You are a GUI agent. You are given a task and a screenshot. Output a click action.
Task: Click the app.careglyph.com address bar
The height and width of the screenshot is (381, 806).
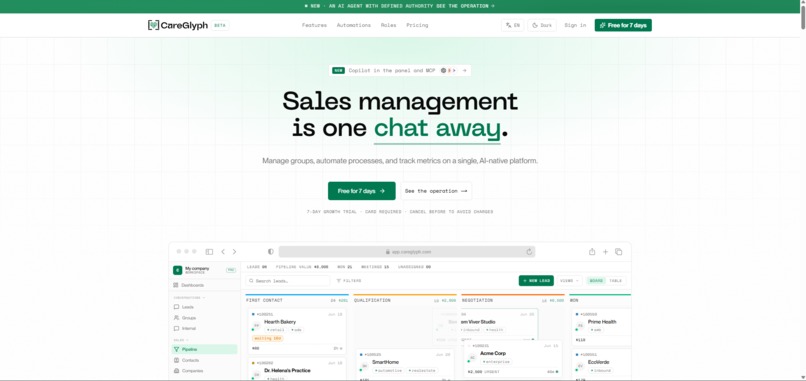pyautogui.click(x=407, y=252)
